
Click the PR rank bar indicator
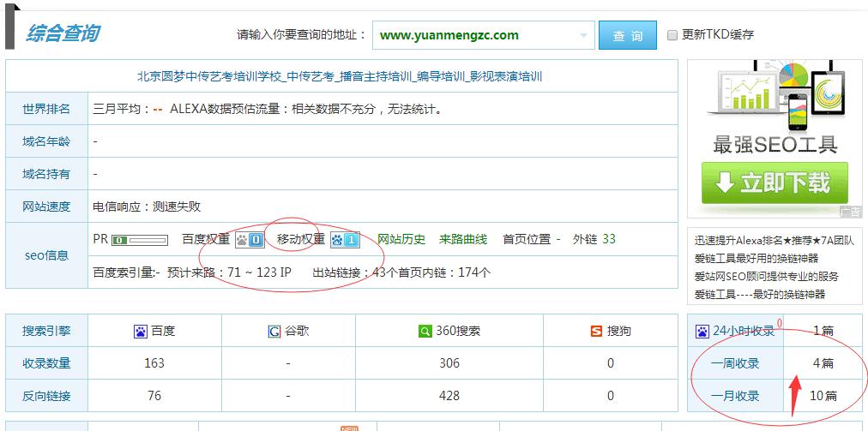coord(140,240)
